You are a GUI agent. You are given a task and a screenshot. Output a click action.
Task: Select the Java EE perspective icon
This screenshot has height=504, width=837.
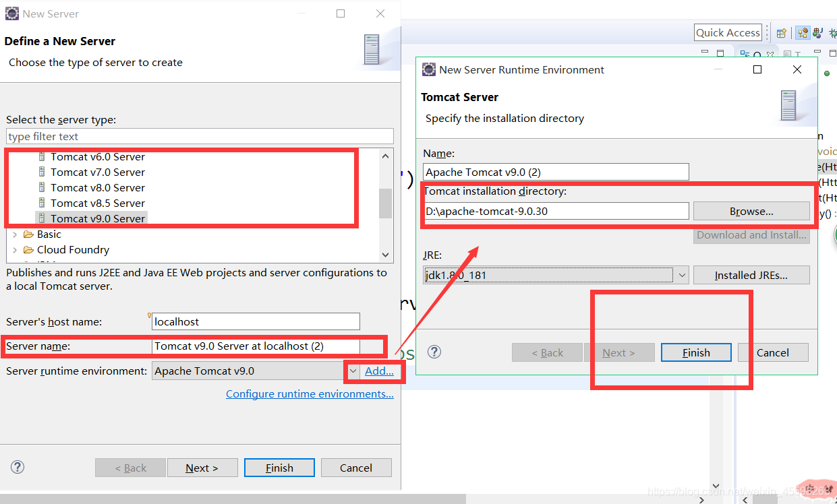point(803,32)
